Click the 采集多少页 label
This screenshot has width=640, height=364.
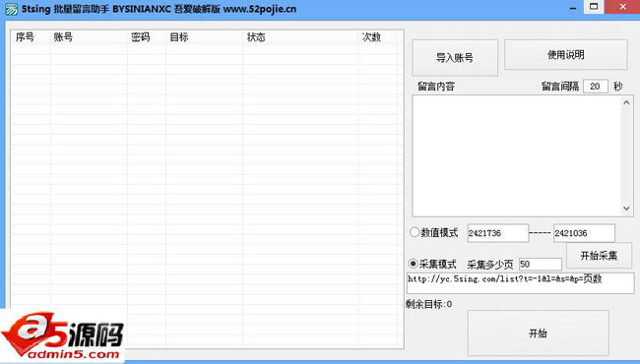pyautogui.click(x=489, y=265)
